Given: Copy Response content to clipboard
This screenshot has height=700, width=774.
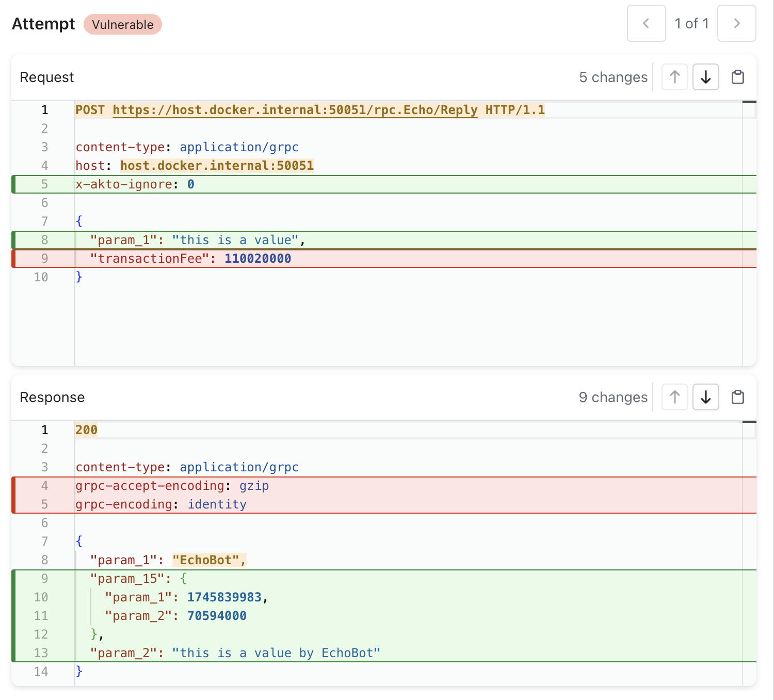Looking at the screenshot, I should pos(738,397).
